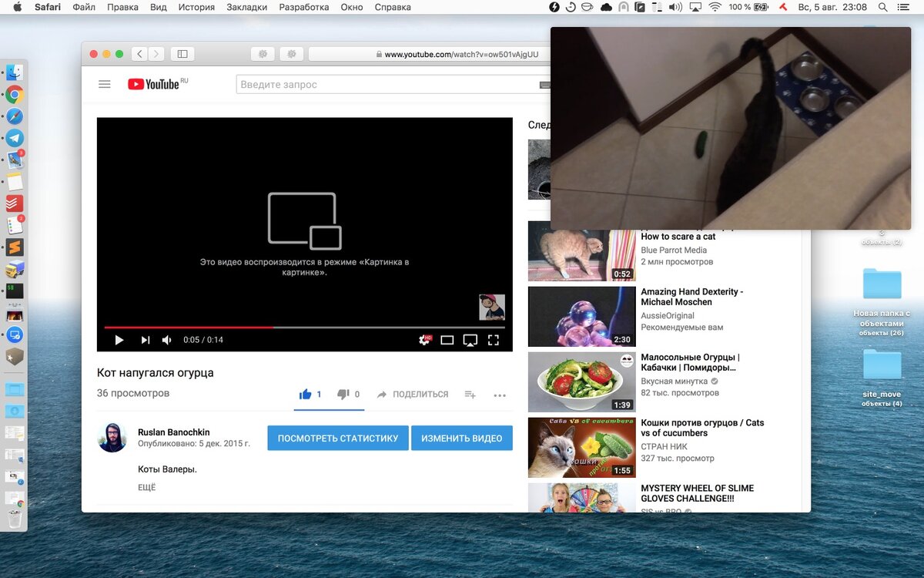Focus the YouTube search field
The width and height of the screenshot is (924, 578).
click(x=389, y=84)
